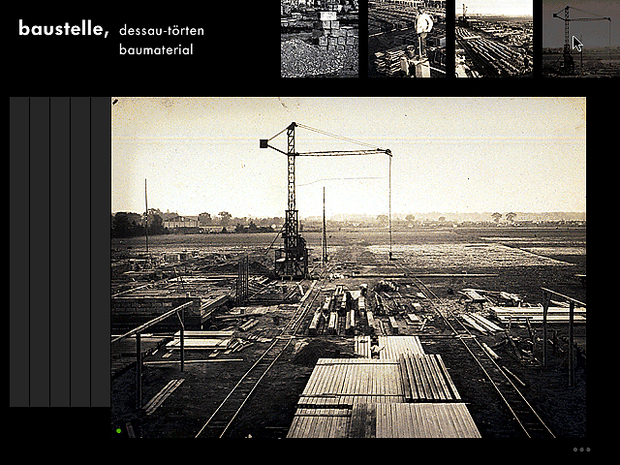
Task: Click the last dot of the three-dots indicator
Action: [588, 450]
